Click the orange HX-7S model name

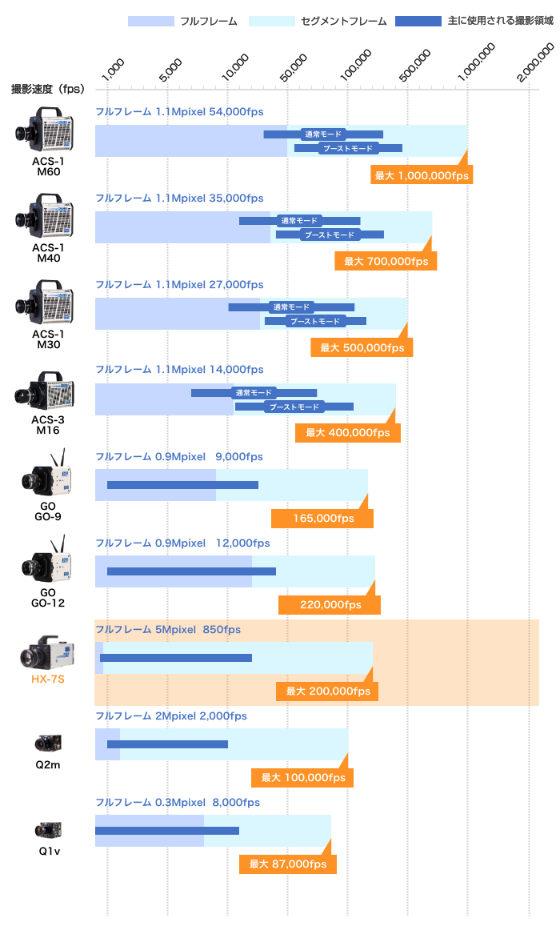click(x=48, y=679)
